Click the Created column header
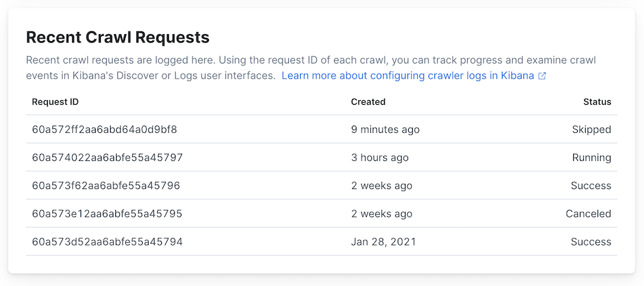 click(368, 102)
